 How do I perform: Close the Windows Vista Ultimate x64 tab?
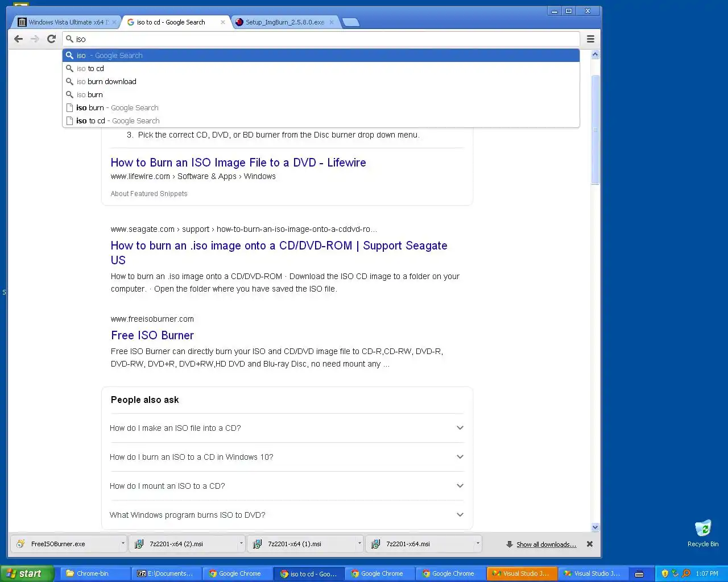point(114,22)
